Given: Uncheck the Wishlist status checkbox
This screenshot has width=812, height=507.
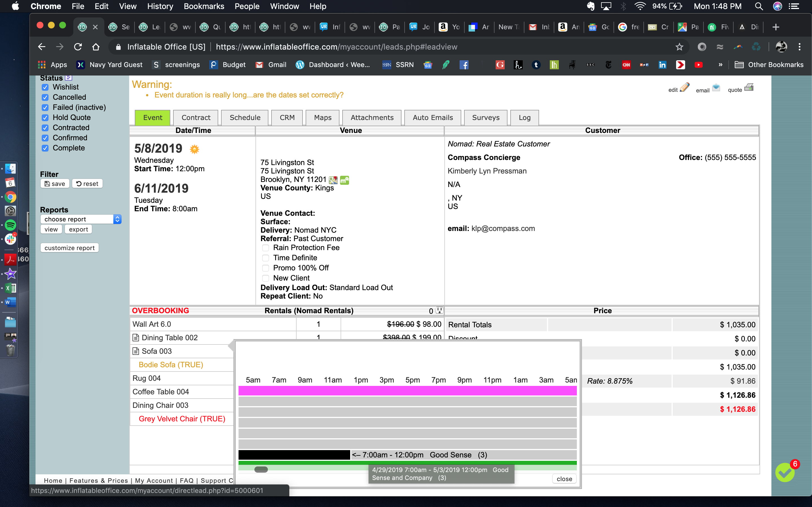Looking at the screenshot, I should tap(45, 87).
